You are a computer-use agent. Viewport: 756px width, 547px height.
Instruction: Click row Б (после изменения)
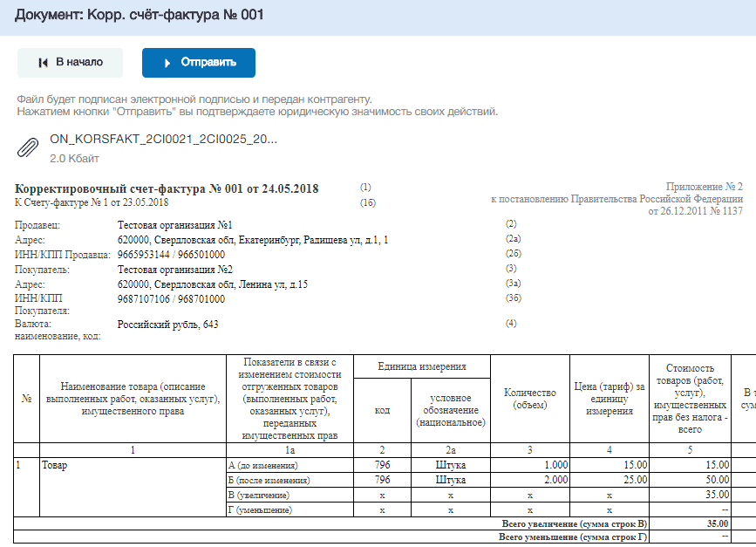pos(269,481)
